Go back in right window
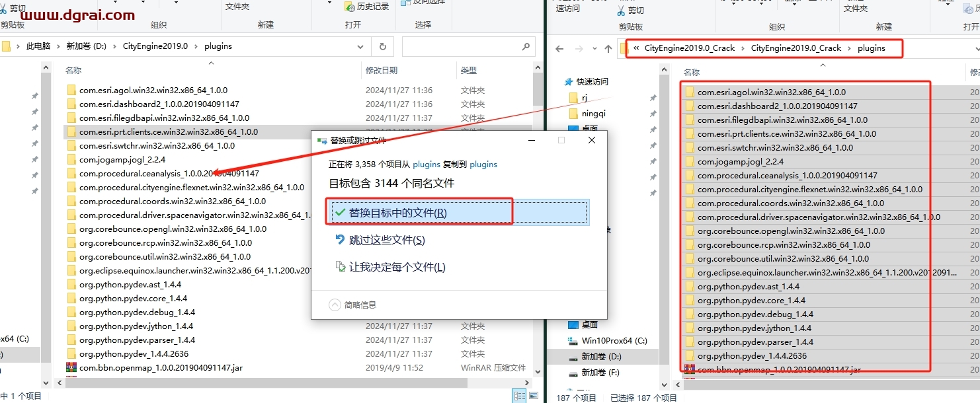 [559, 48]
